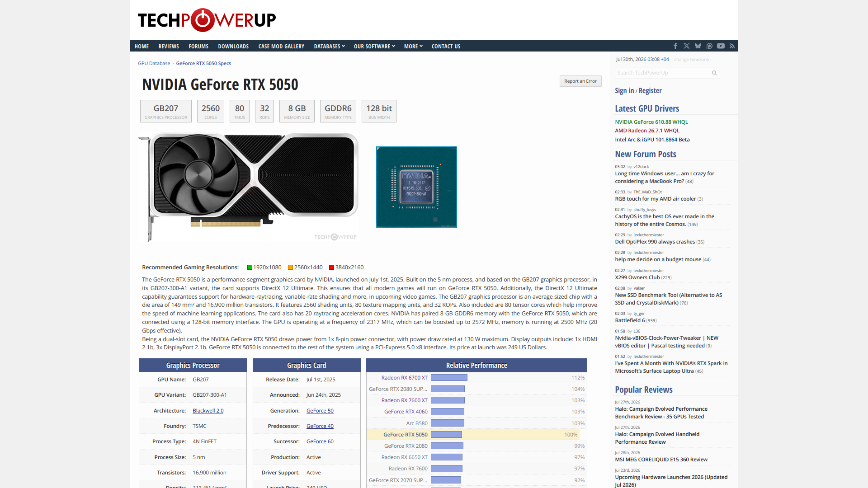
Task: Click the GDDR6 Memory Type spec box
Action: pyautogui.click(x=338, y=111)
